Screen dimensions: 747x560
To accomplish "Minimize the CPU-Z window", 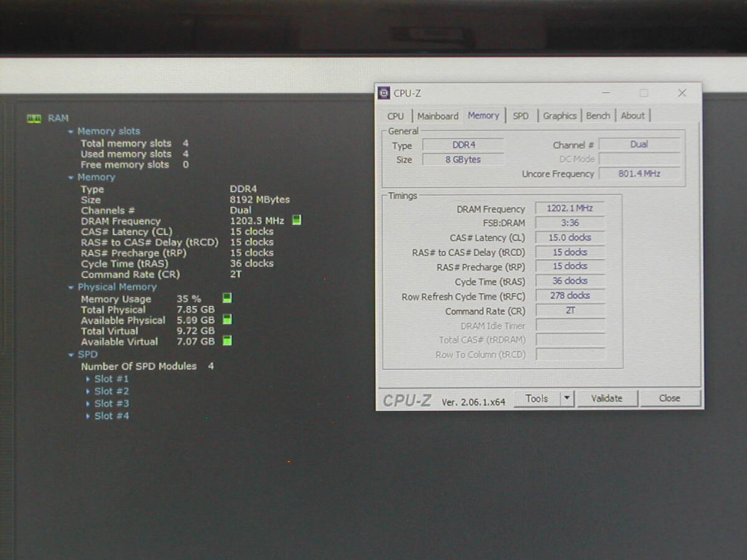I will coord(606,93).
